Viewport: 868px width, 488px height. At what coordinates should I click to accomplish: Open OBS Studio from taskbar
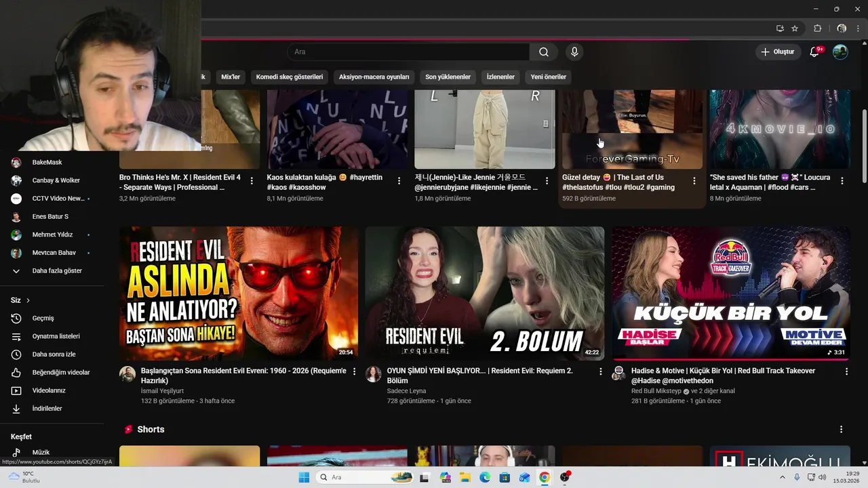(x=565, y=477)
